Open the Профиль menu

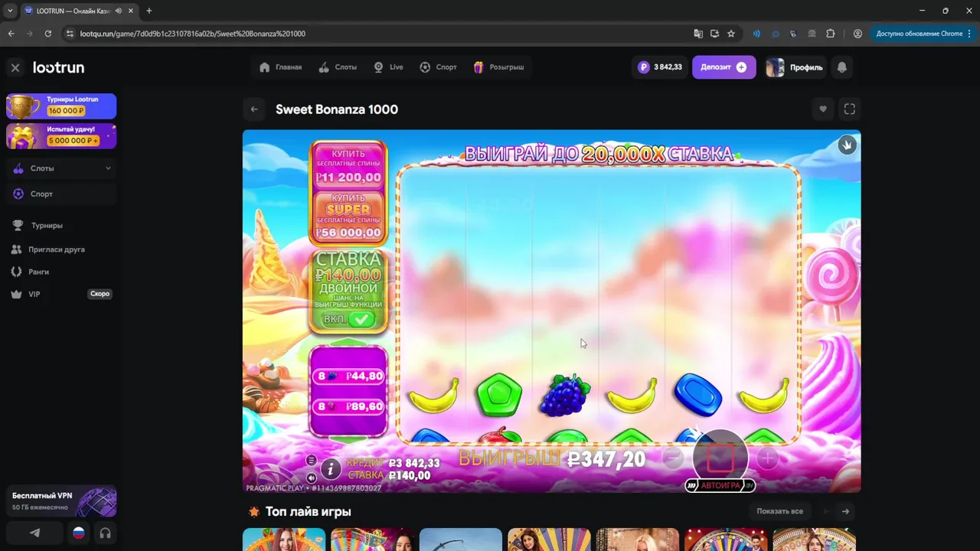795,67
